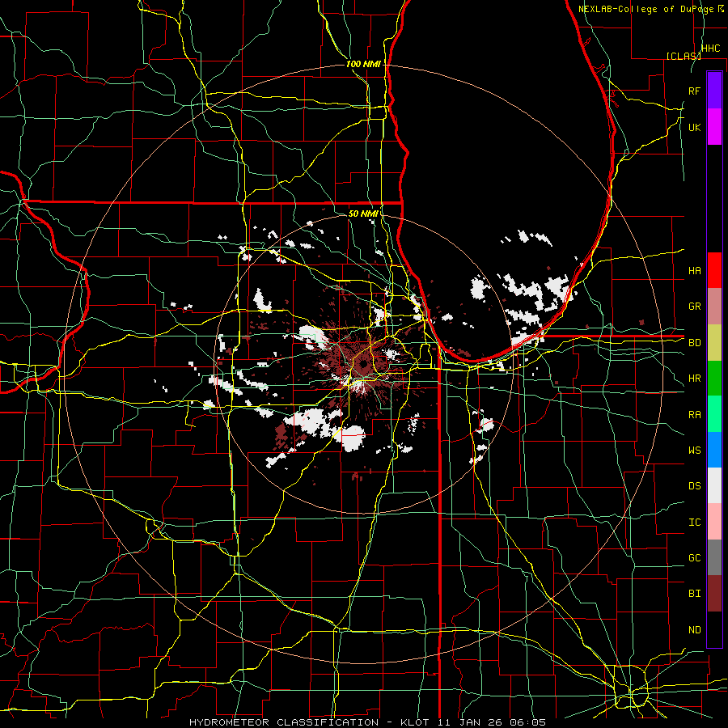Select the GR legend color block

point(714,307)
